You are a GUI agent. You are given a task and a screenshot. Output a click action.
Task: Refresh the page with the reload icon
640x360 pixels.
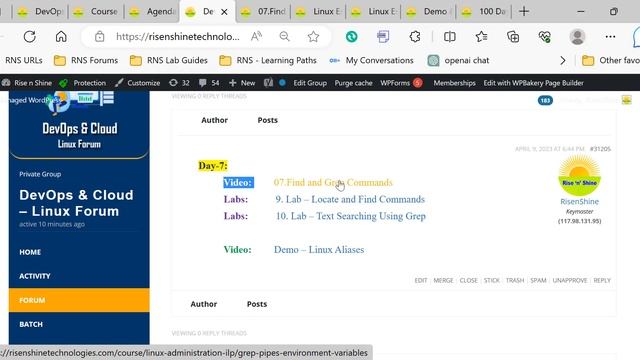[x=29, y=37]
